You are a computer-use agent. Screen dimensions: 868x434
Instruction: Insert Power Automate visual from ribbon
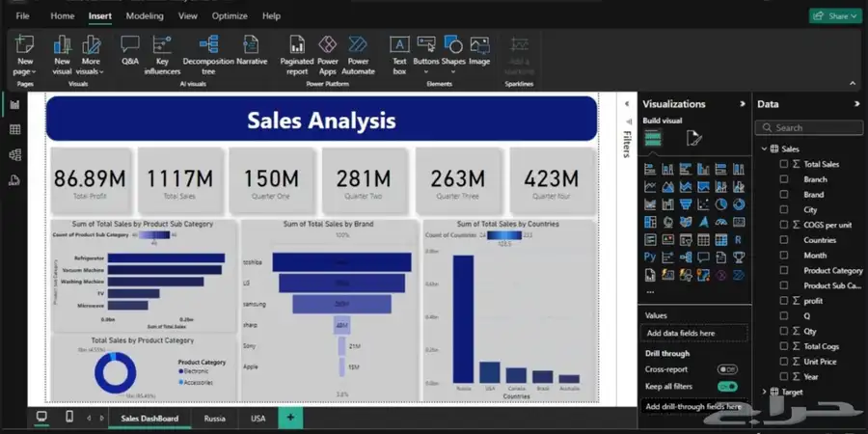pyautogui.click(x=358, y=55)
